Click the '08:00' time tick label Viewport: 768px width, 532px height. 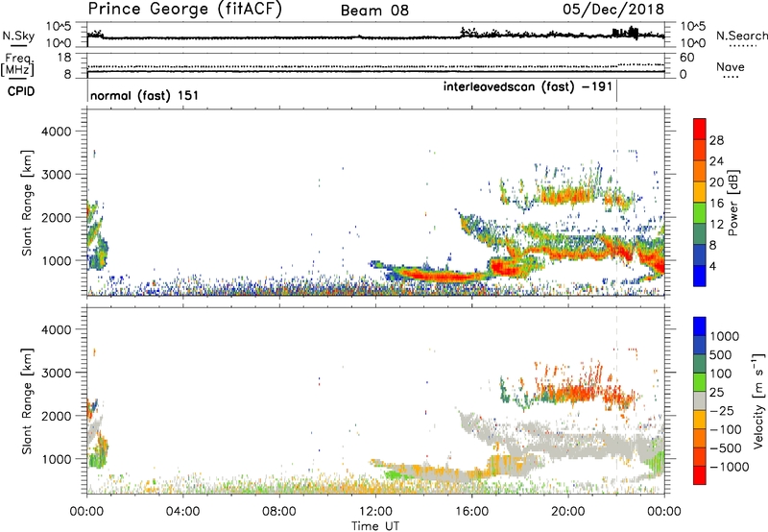point(279,512)
